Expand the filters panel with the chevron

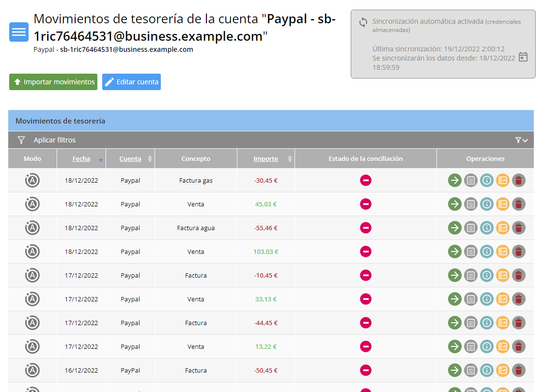[x=522, y=140]
